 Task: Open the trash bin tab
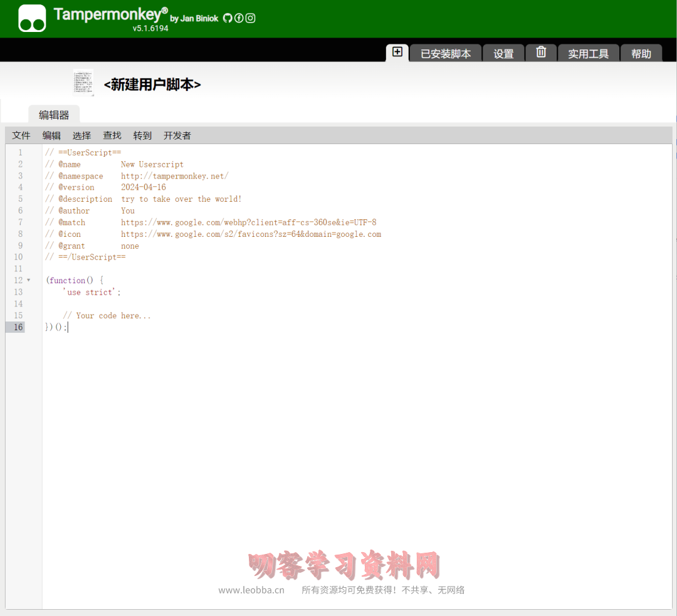point(541,53)
